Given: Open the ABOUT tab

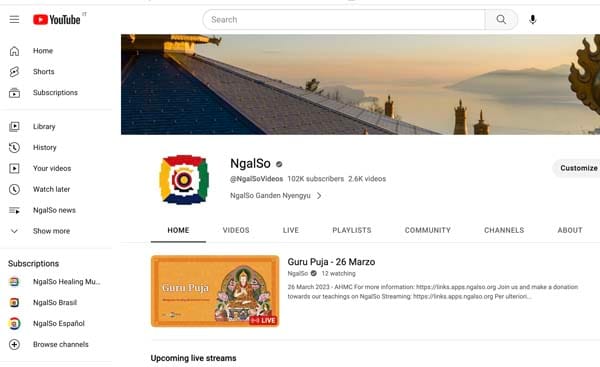Looking at the screenshot, I should [570, 230].
